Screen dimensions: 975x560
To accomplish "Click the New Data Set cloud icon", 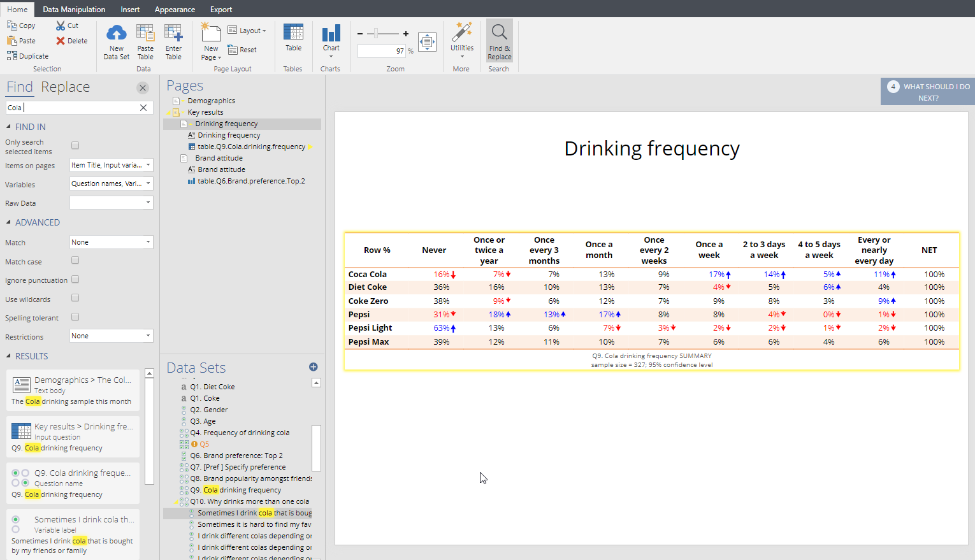I will click(116, 34).
